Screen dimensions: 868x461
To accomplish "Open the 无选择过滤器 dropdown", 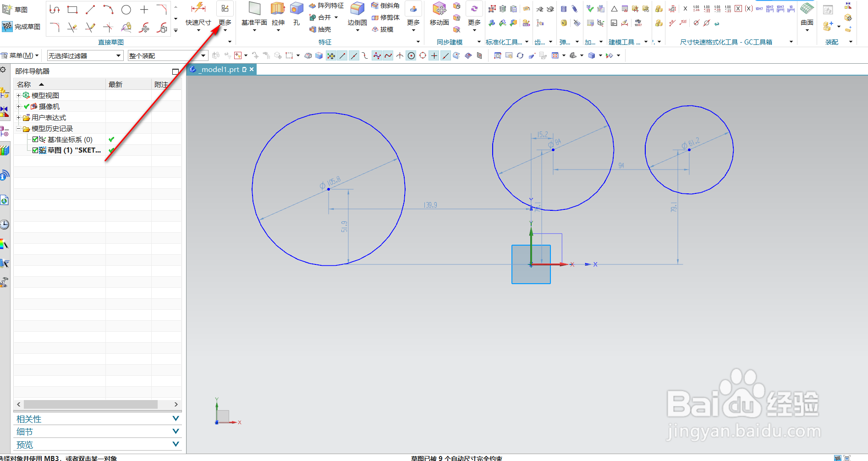I will 85,55.
